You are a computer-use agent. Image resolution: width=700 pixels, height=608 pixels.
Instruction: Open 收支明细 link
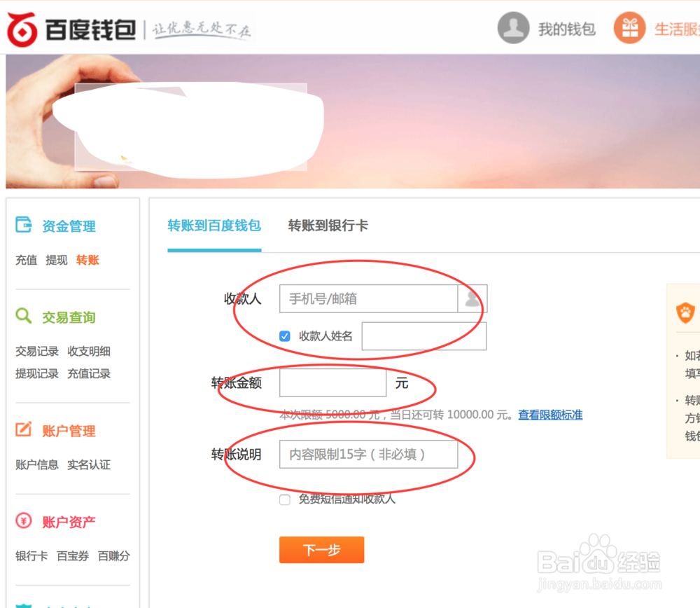point(89,351)
